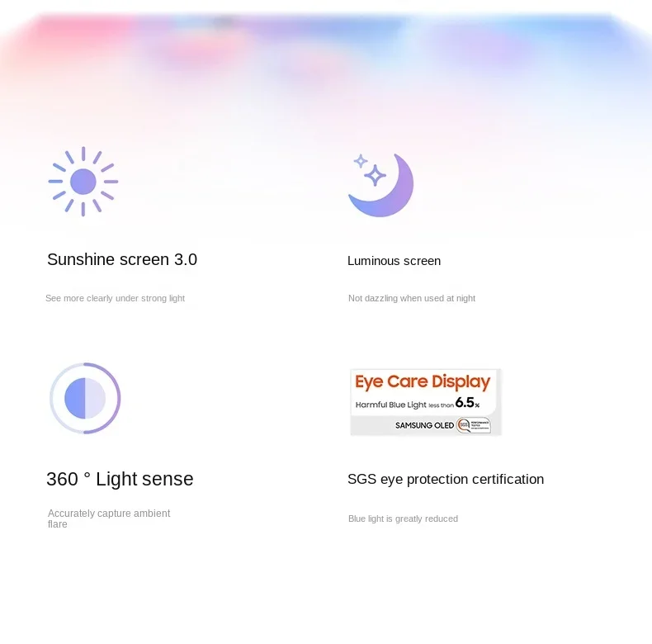Click 'Blue light is greatly reduced' text
This screenshot has width=652, height=644.
(x=403, y=519)
